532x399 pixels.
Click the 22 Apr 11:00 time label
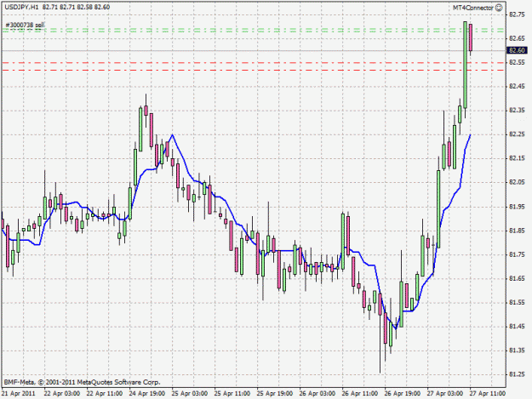105,393
